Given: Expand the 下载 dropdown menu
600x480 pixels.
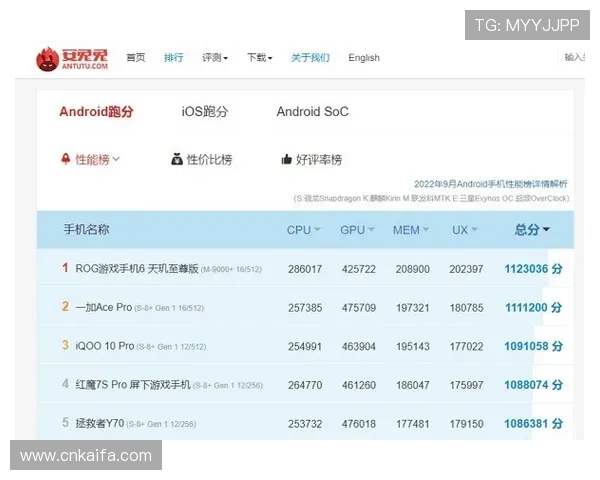Looking at the screenshot, I should (x=260, y=58).
